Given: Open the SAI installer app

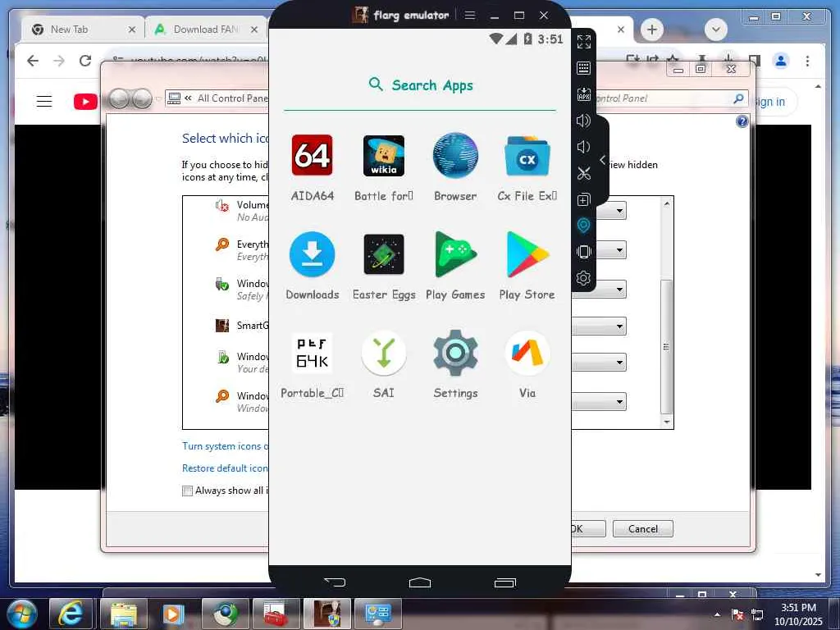Looking at the screenshot, I should (x=384, y=353).
